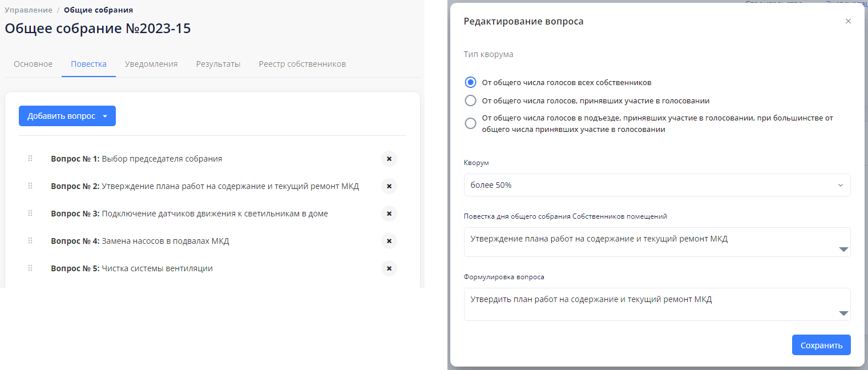
Task: Delete question 1 about choosing the meeting chairman
Action: [389, 159]
